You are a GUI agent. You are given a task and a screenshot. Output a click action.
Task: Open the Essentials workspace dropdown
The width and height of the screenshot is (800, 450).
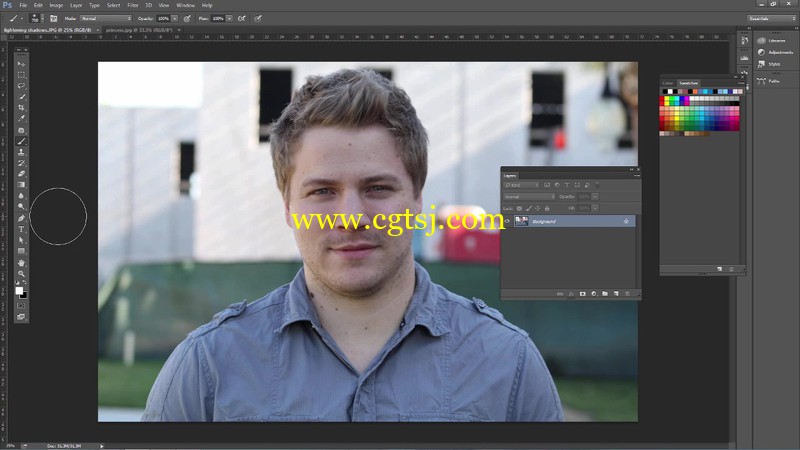[771, 18]
